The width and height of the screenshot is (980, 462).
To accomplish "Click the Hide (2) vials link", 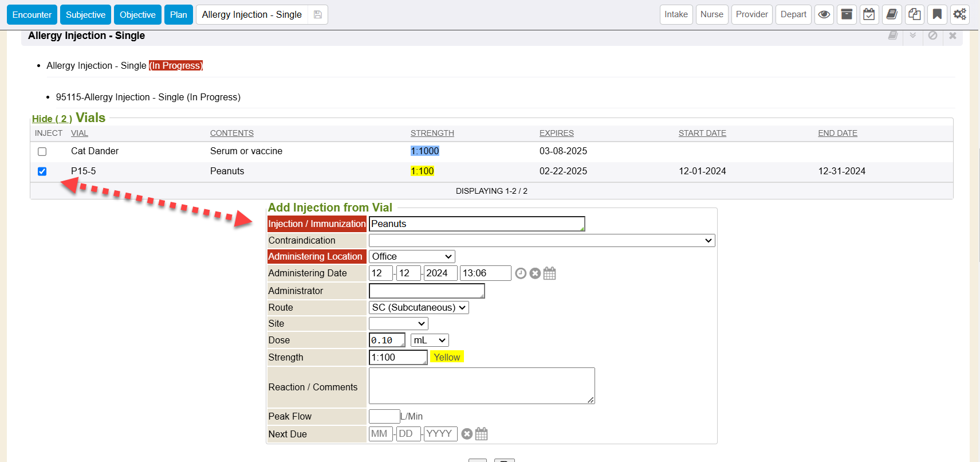I will pyautogui.click(x=52, y=119).
